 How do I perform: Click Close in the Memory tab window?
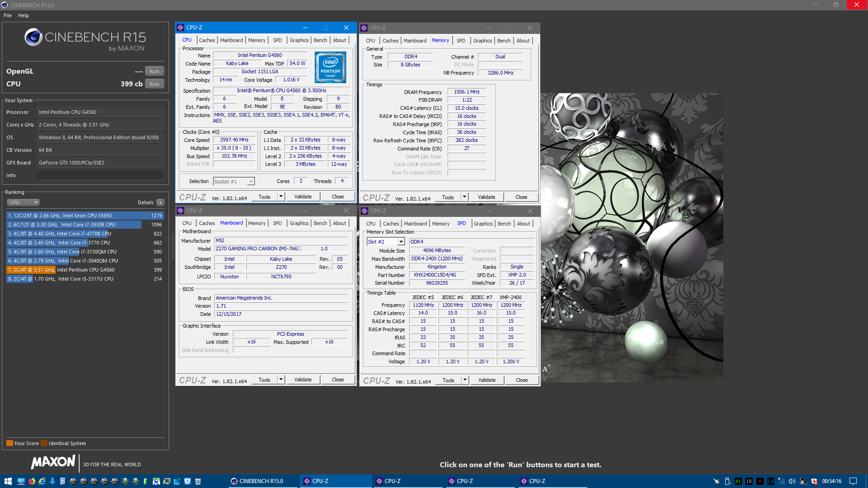coord(521,197)
